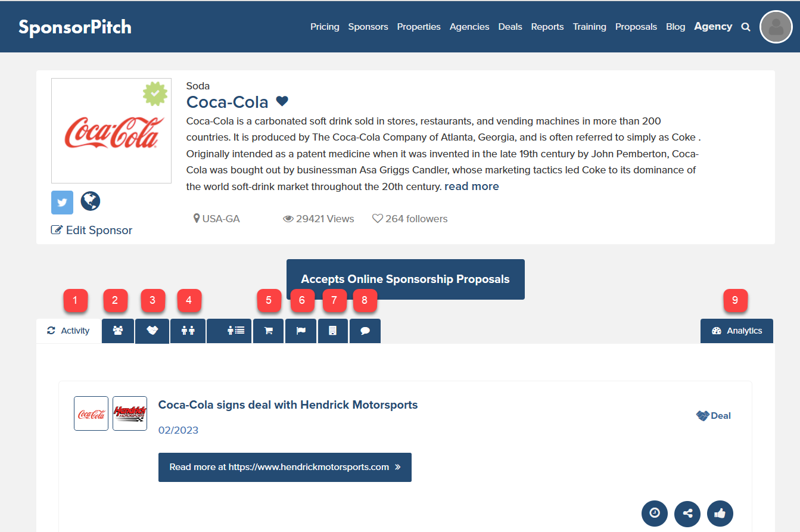The image size is (800, 532).
Task: Switch to the Activity tab
Action: click(x=68, y=331)
